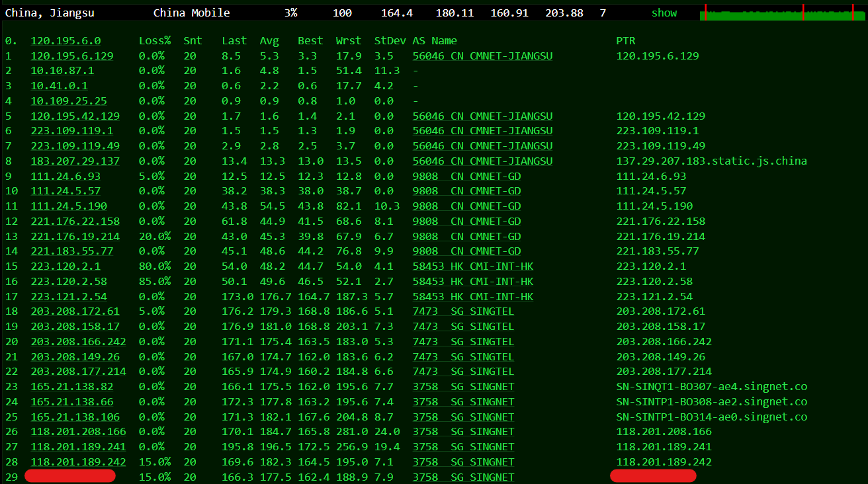Open IP link 221.176.22.158 in hop 12

pos(75,222)
